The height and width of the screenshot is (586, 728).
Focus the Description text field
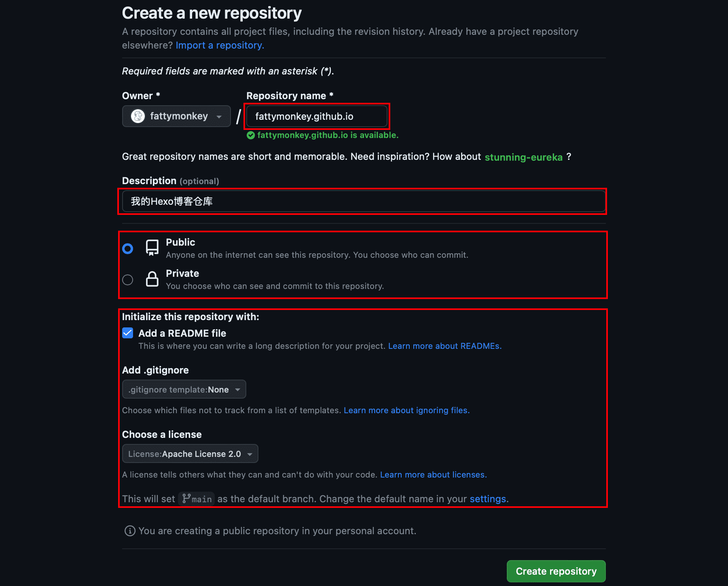pyautogui.click(x=364, y=201)
